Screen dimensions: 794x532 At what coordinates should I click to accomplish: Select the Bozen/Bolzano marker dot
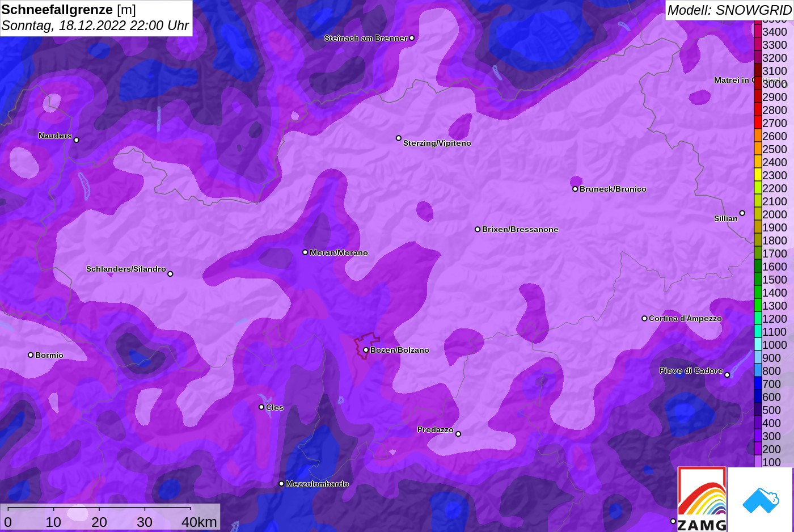pos(366,350)
